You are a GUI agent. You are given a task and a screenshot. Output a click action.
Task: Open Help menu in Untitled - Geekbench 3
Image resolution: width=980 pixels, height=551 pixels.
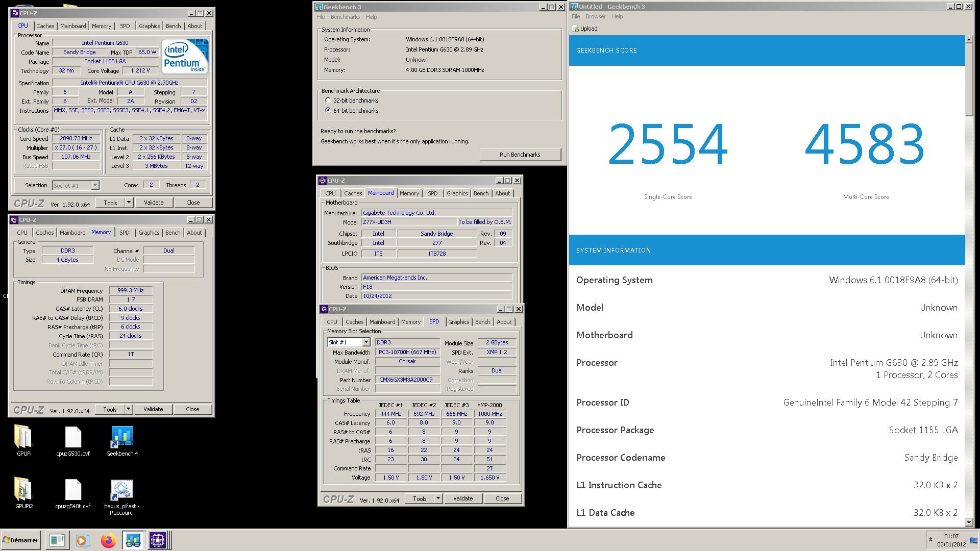(617, 16)
